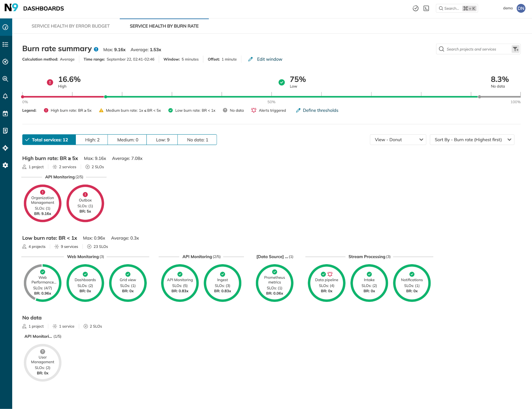Toggle the Low: 9 burn rate filter
The width and height of the screenshot is (532, 409).
coord(162,140)
